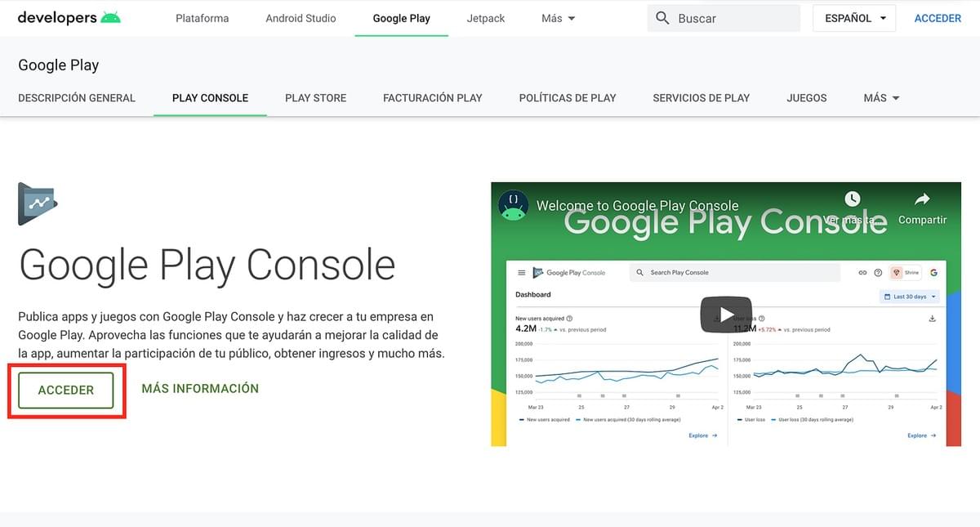Screen dimensions: 980x527
Task: Click the magnifying glass search icon
Action: point(663,18)
